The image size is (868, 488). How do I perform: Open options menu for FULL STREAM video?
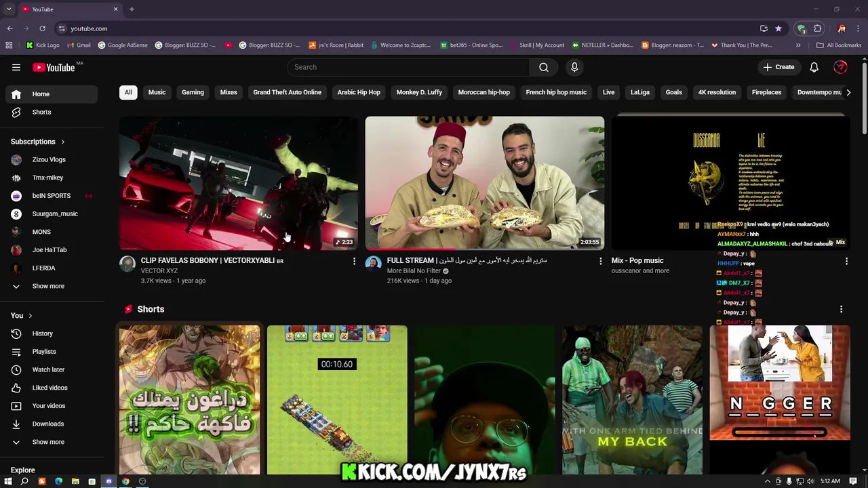600,261
